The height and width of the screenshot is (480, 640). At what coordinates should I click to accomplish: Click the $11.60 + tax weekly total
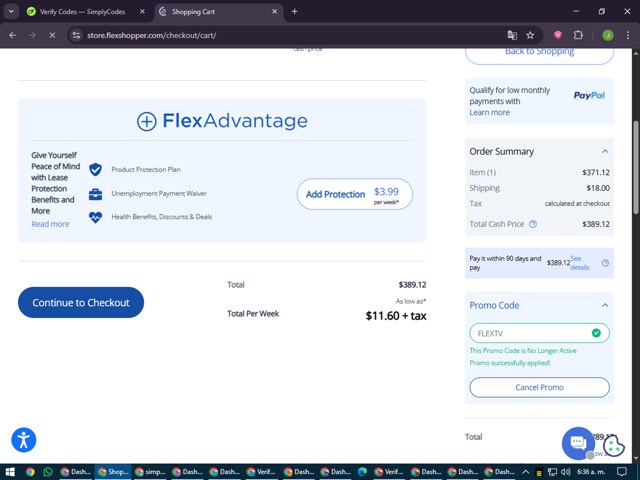click(396, 316)
